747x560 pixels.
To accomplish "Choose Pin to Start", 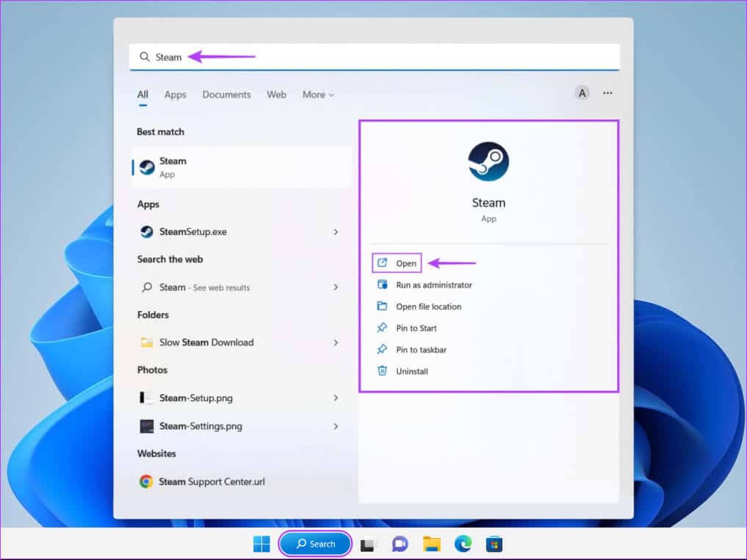I will click(416, 328).
